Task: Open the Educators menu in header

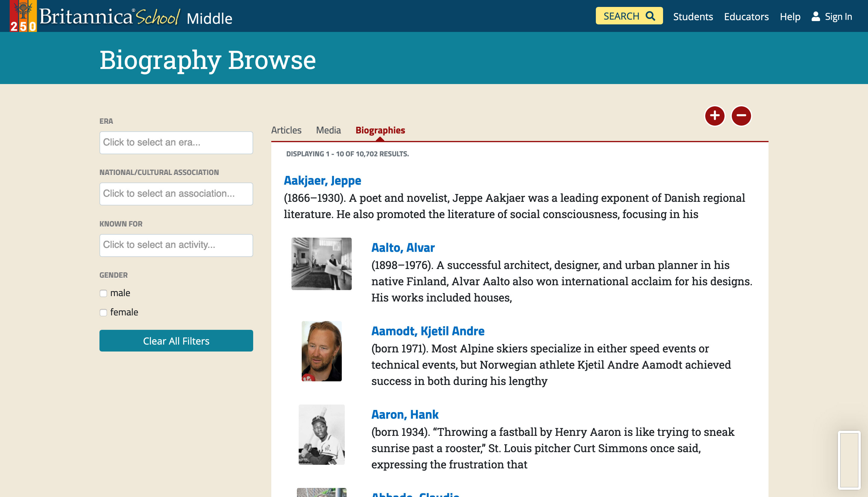Action: click(x=746, y=16)
